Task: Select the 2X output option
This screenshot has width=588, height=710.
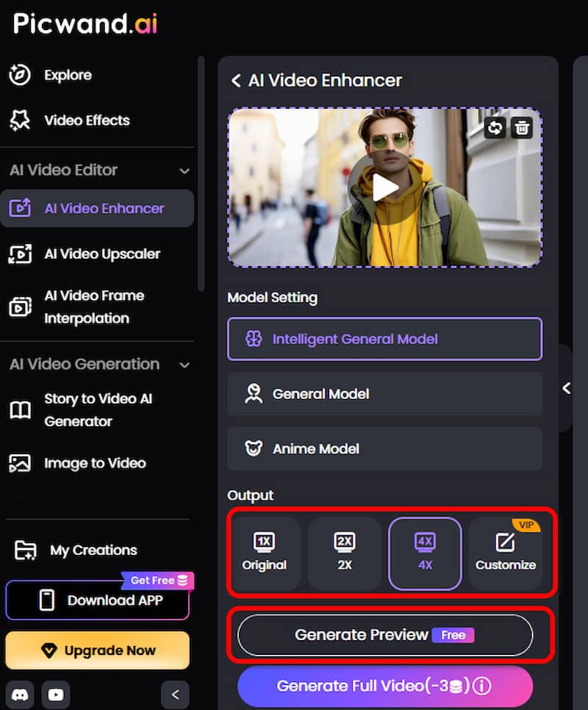Action: coord(345,553)
